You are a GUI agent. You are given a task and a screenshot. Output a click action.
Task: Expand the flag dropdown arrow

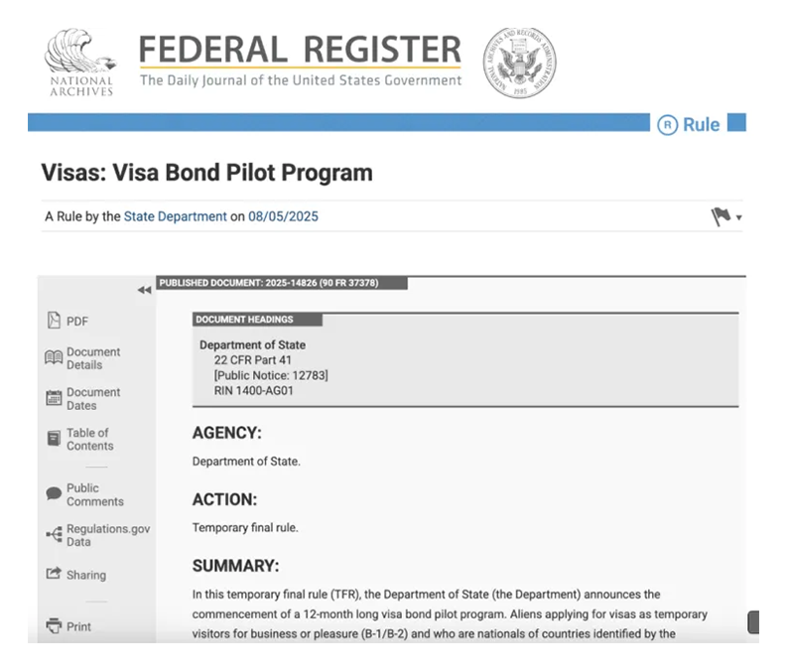click(739, 218)
